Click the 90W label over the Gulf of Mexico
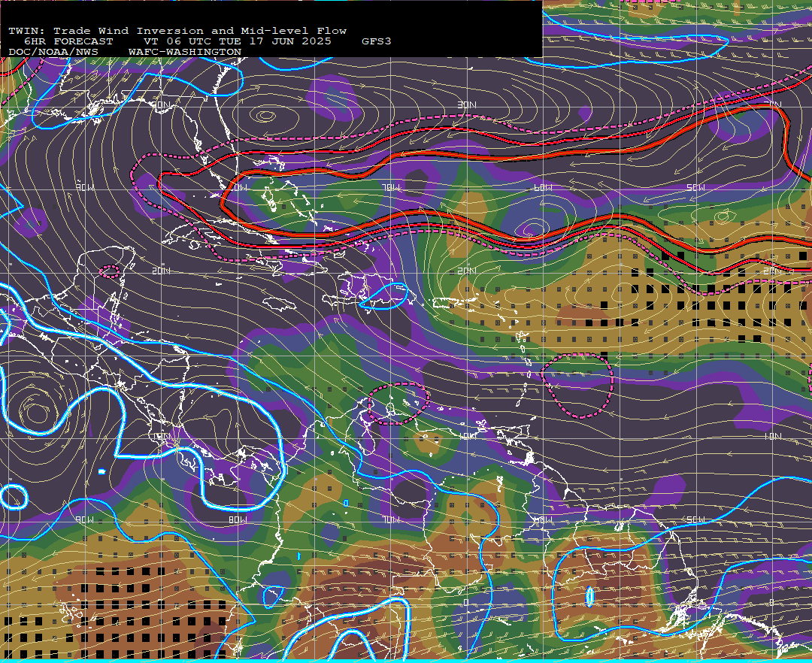Screen dimensions: 812x663 85,187
